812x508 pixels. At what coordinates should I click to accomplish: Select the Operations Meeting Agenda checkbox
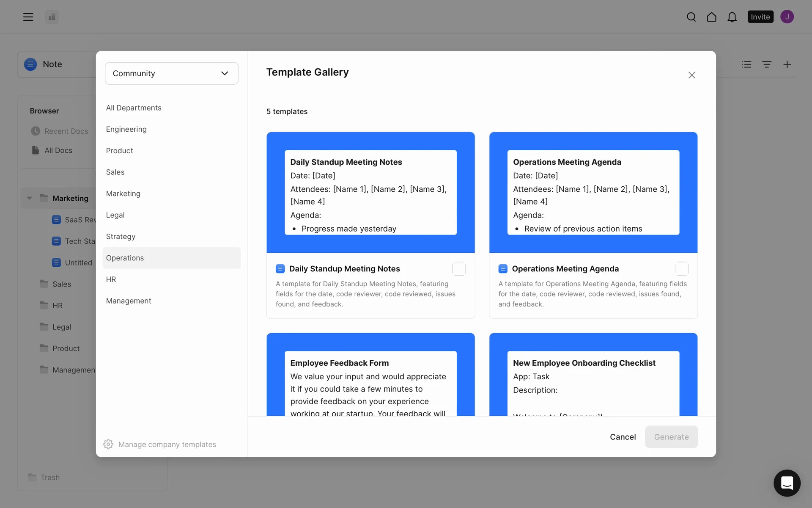[x=681, y=269]
